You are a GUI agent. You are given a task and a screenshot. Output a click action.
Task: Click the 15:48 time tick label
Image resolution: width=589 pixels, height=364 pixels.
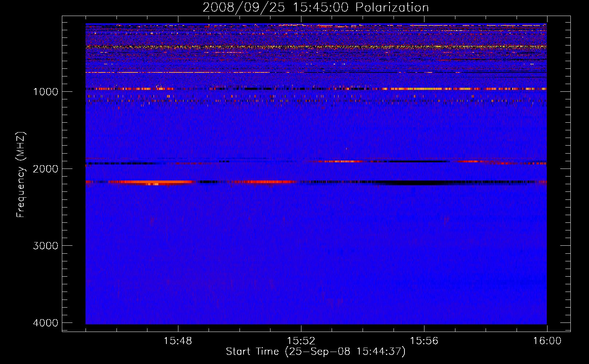(178, 341)
